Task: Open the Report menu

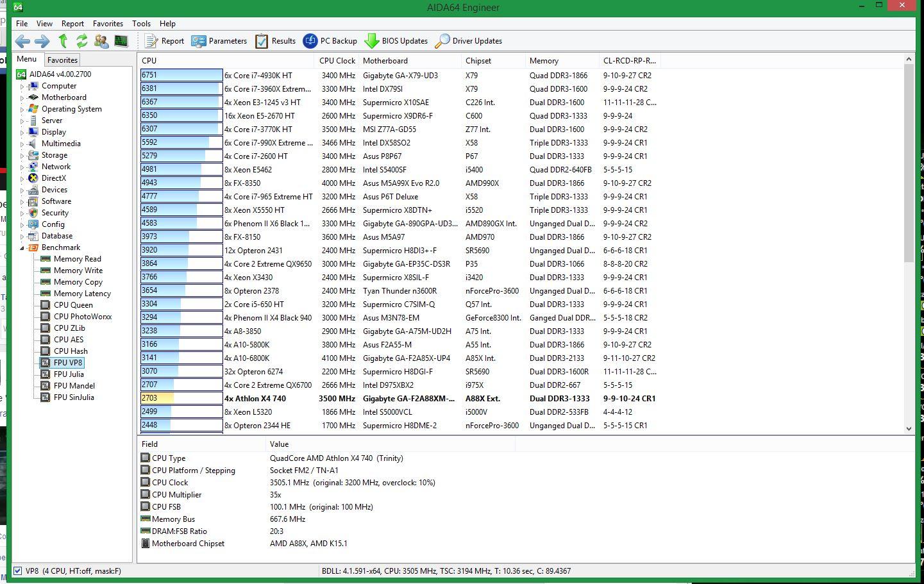Action: (x=72, y=24)
